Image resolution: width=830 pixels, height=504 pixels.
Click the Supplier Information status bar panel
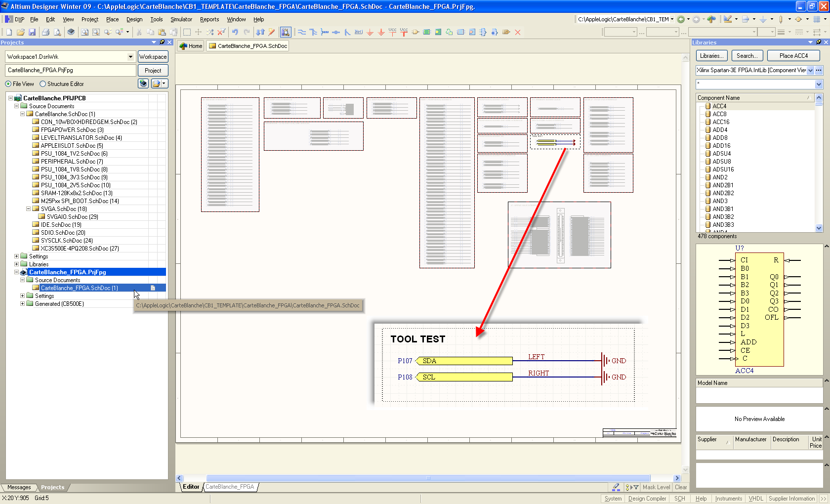click(791, 499)
